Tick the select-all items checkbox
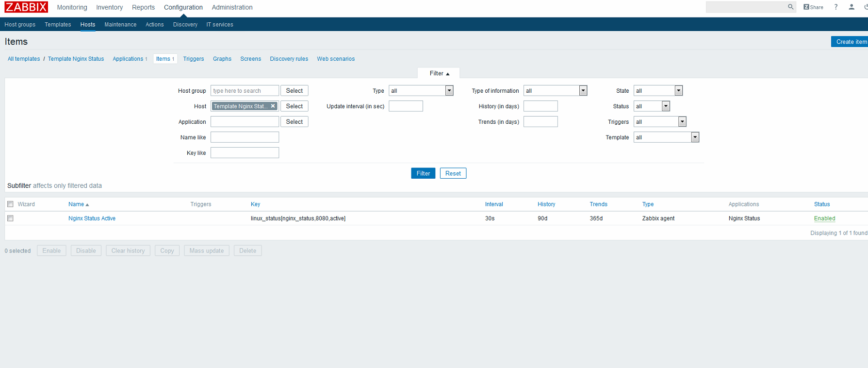Screen dimensions: 868x368 10,204
